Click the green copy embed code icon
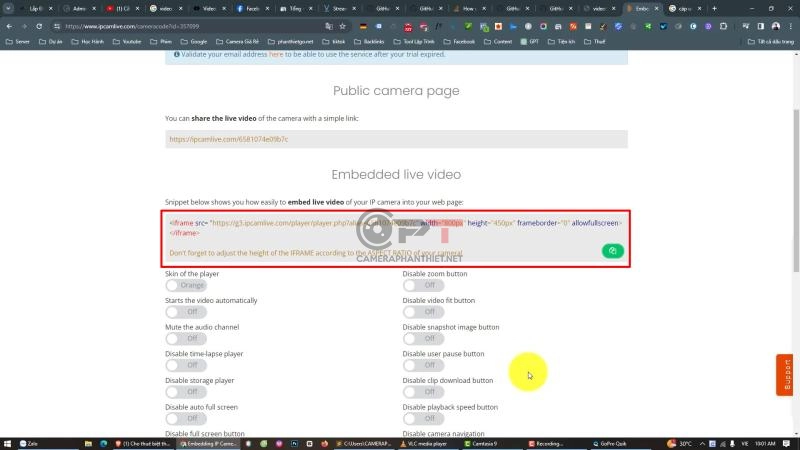 tap(612, 251)
